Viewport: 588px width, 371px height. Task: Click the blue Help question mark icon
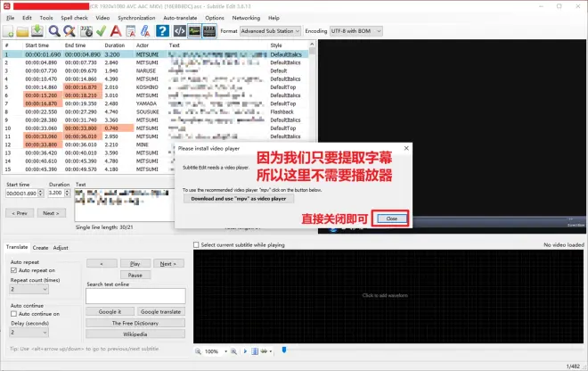[162, 31]
